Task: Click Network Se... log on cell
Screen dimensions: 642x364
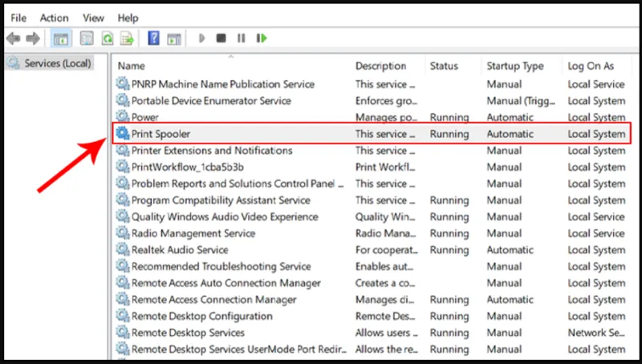Action: pos(596,333)
